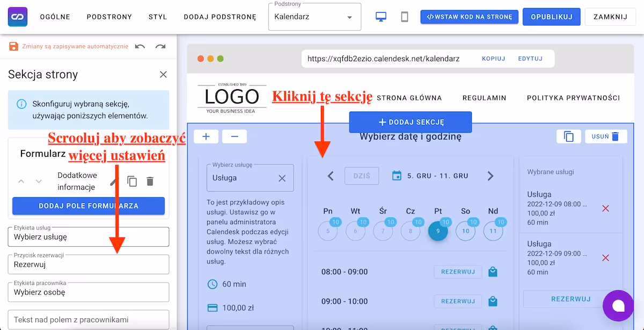Open the Ogólne menu
Screen dimensions: 644x330
[x=55, y=17]
